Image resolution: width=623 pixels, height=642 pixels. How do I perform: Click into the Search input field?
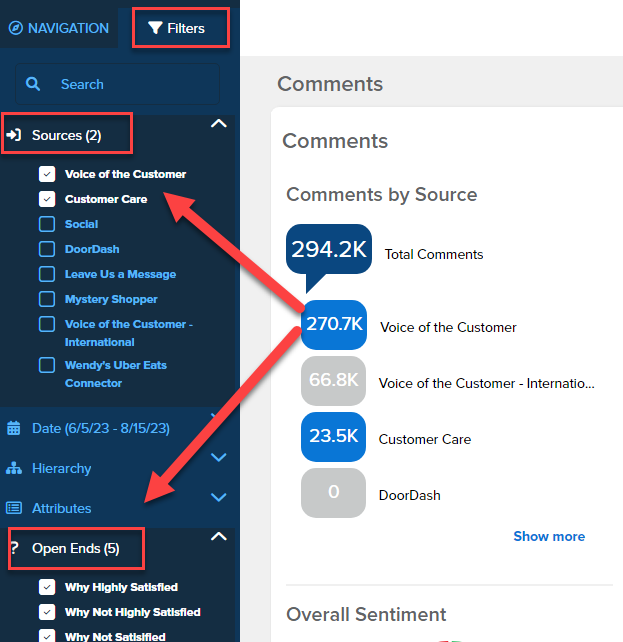(130, 85)
